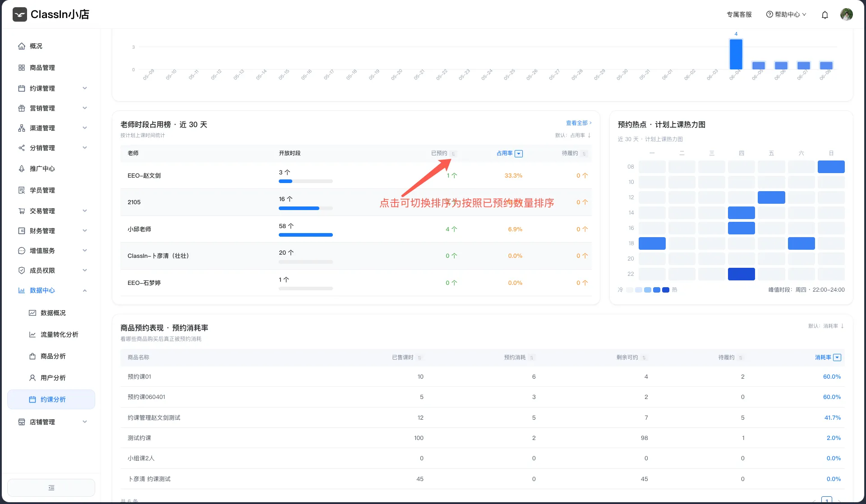Click the 2.0% rate for 测试约课

tap(834, 438)
